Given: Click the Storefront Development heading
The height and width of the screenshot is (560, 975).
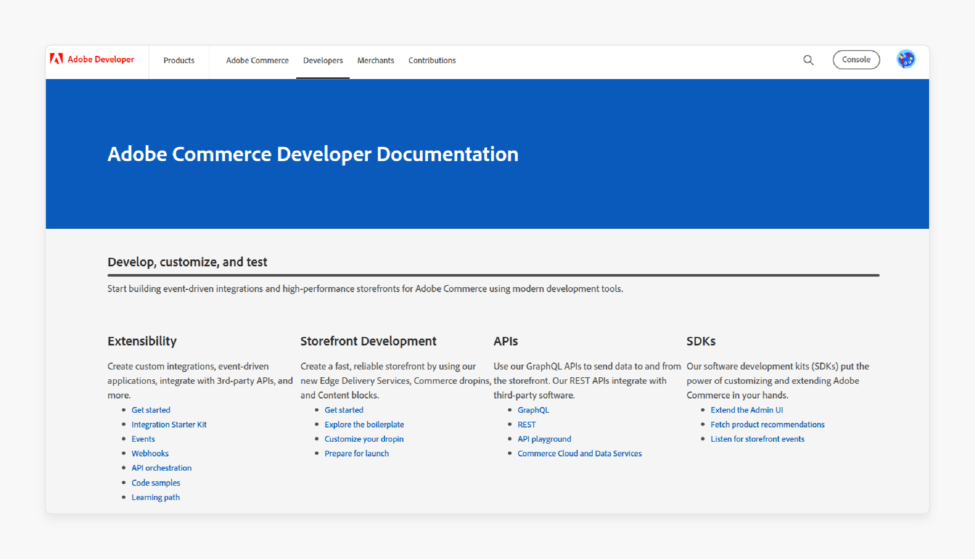Looking at the screenshot, I should (x=368, y=341).
